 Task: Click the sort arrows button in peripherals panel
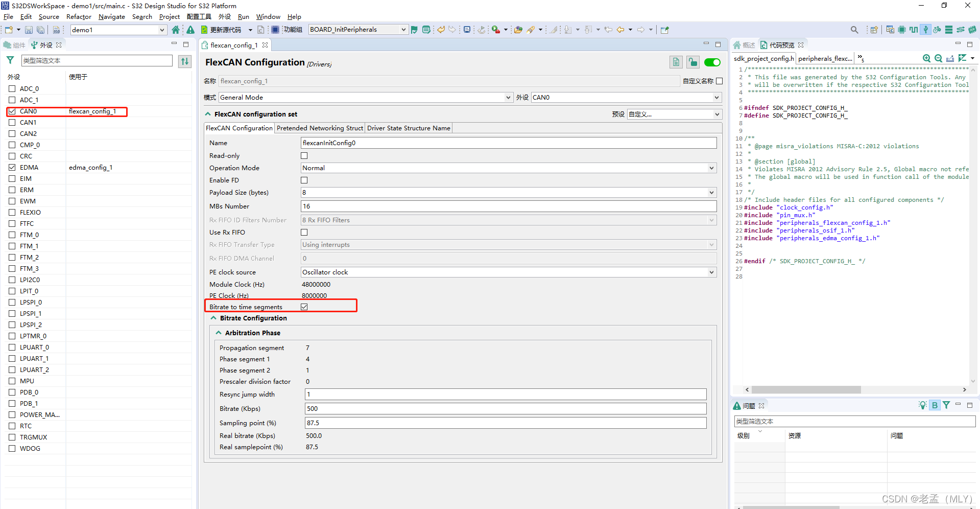pos(185,61)
